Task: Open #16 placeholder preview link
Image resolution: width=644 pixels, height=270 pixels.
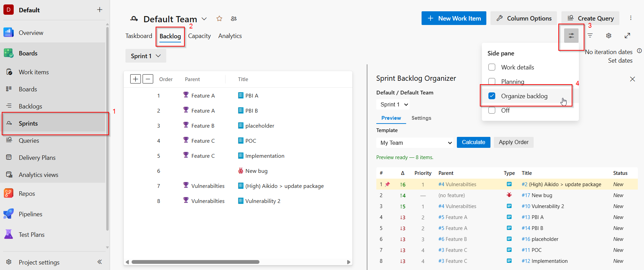Action: point(540,239)
